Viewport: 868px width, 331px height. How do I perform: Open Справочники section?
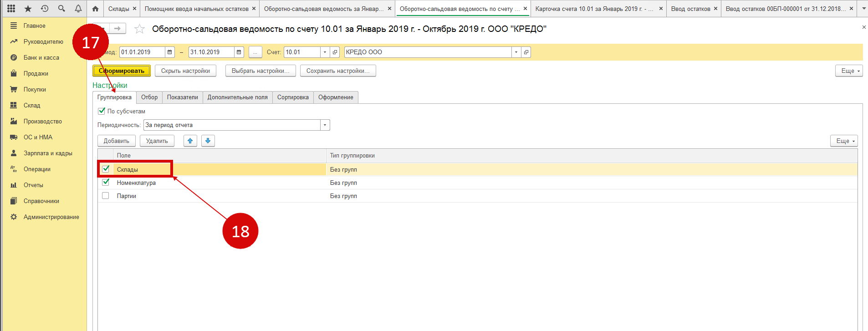point(41,201)
